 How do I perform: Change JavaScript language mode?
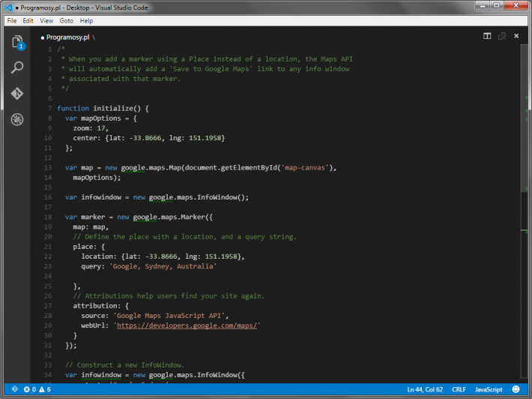[x=489, y=389]
